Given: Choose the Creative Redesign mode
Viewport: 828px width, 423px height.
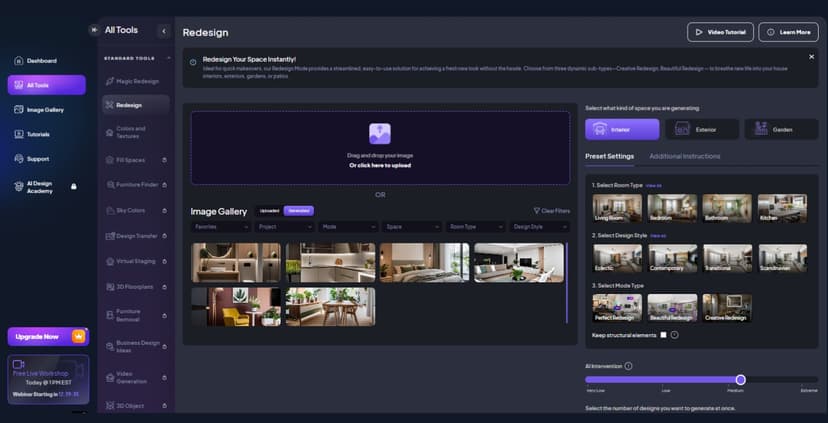Looking at the screenshot, I should point(727,308).
